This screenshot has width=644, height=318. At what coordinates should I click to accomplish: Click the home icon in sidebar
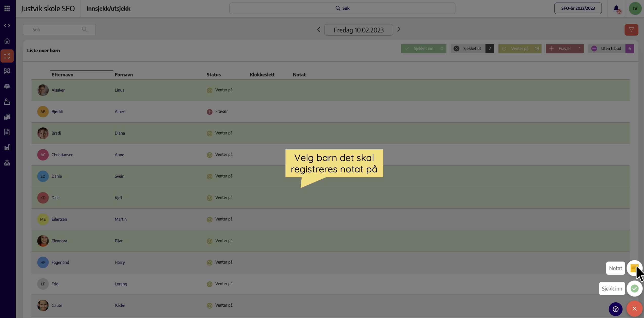click(x=7, y=41)
